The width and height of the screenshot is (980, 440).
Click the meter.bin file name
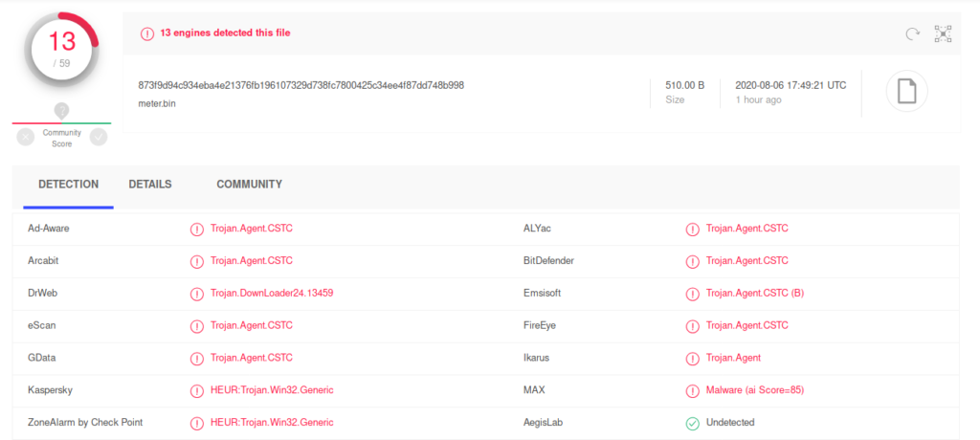(159, 102)
